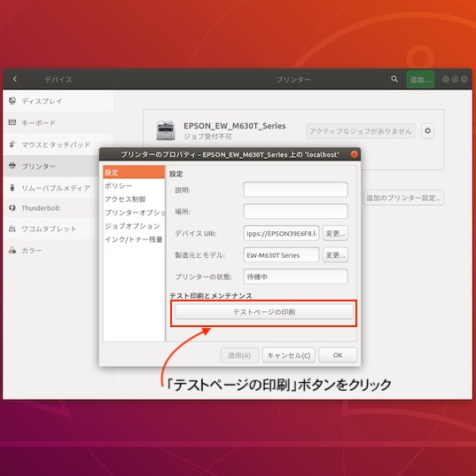The width and height of the screenshot is (476, 476).
Task: Click the OK button
Action: click(338, 355)
